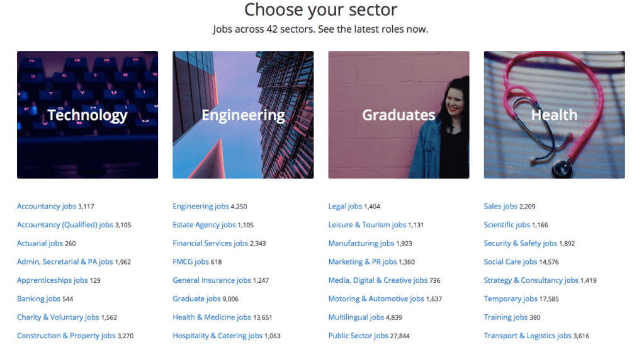Open the Technology sector tile

click(x=88, y=115)
